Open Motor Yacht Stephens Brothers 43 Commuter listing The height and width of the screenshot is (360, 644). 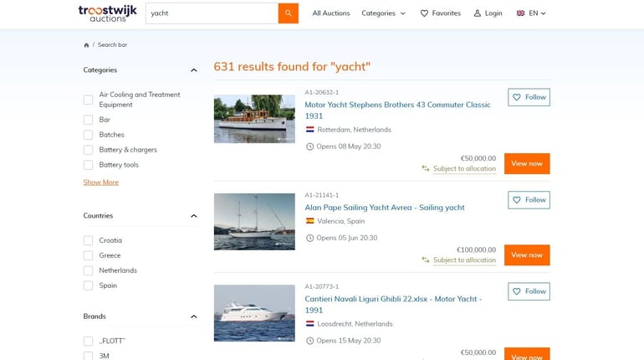point(397,111)
